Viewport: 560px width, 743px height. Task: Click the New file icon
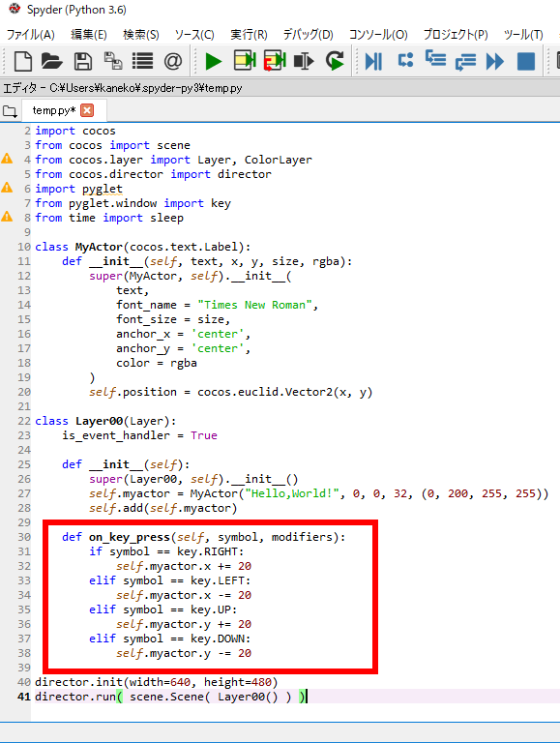click(23, 61)
